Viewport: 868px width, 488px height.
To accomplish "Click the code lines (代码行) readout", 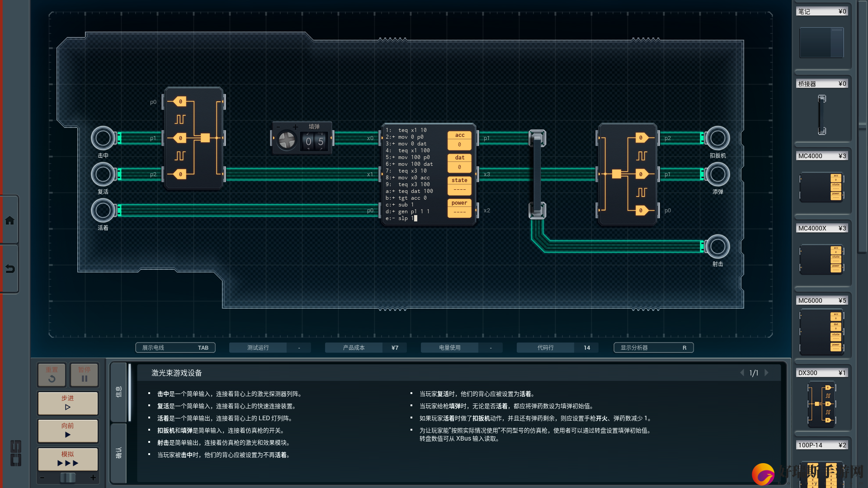I will pyautogui.click(x=557, y=347).
